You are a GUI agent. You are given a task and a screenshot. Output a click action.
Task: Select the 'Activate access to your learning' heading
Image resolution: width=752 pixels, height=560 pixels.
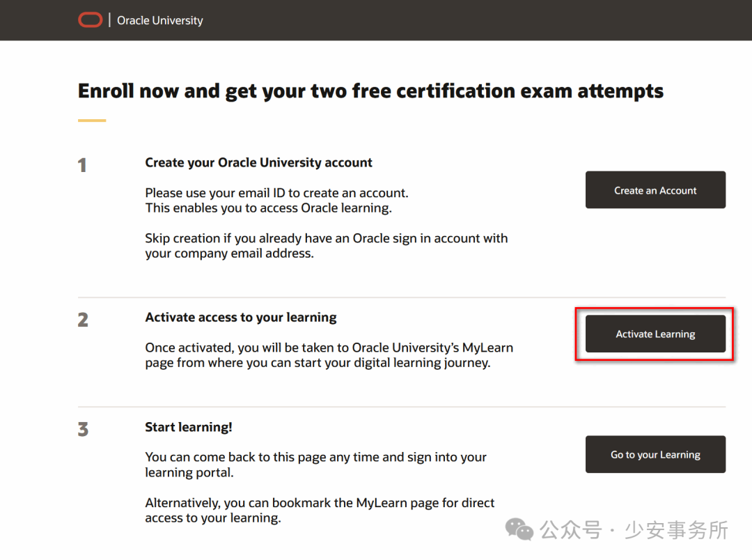tap(240, 318)
